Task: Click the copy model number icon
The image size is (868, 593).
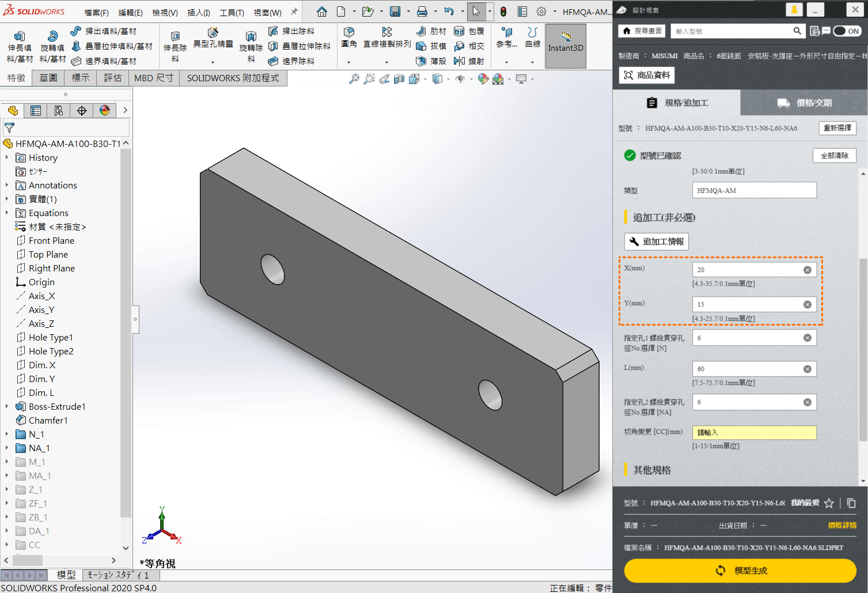Action: (851, 503)
